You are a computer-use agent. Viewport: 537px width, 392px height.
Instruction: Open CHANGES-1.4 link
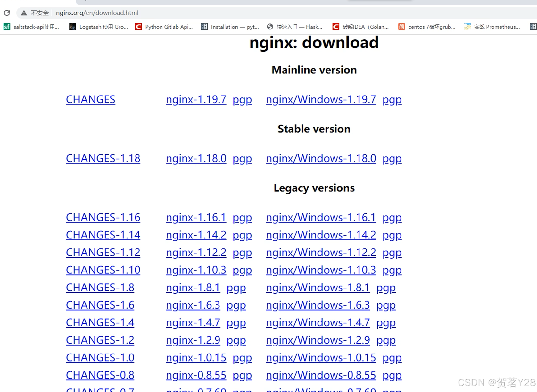(x=100, y=322)
